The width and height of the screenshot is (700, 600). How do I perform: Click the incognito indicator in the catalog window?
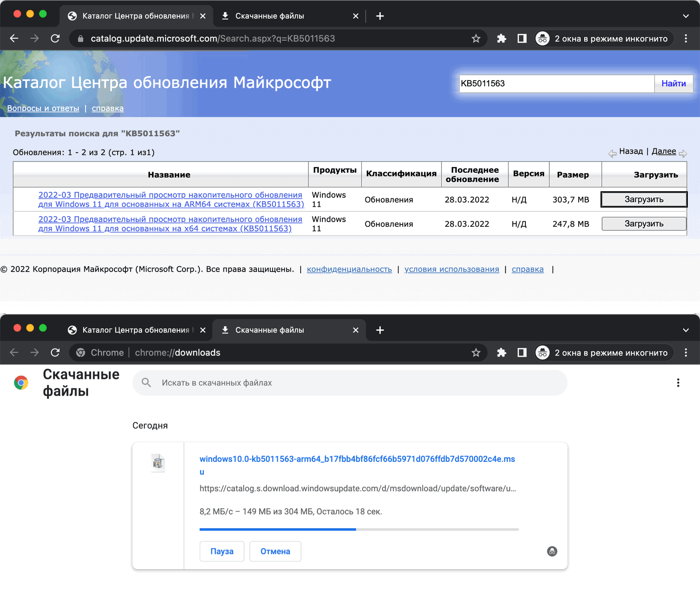pyautogui.click(x=604, y=38)
